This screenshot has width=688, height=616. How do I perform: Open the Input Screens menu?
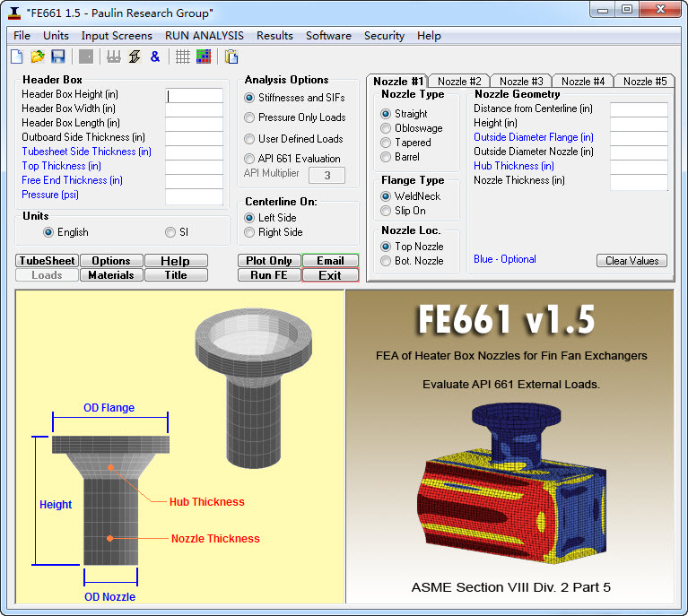coord(117,36)
